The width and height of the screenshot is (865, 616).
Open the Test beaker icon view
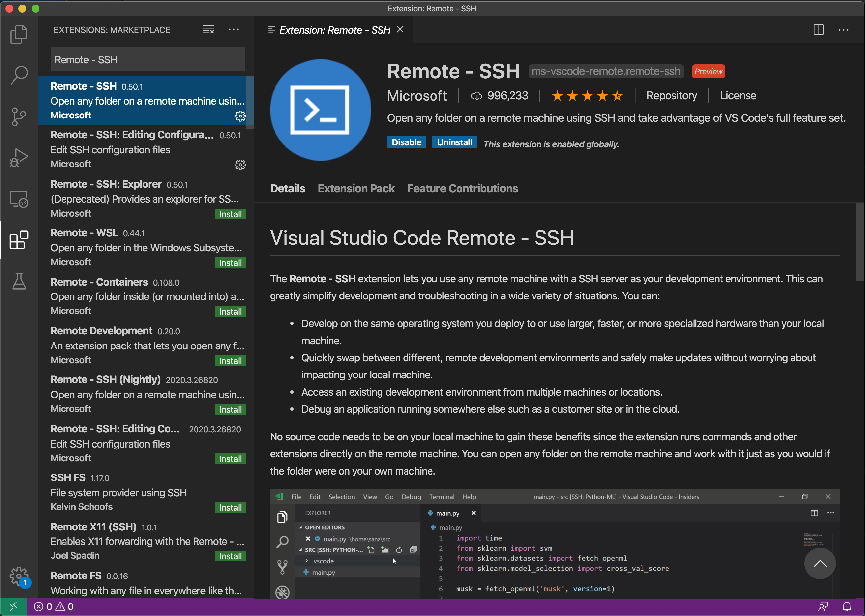click(x=18, y=281)
